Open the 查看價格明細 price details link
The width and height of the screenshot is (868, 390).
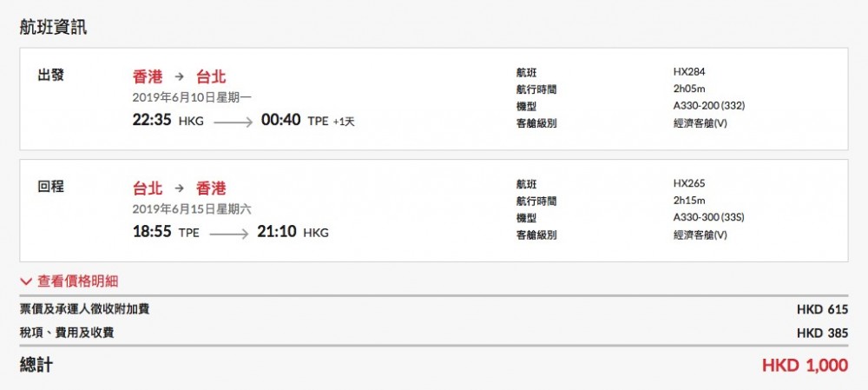coord(77,281)
